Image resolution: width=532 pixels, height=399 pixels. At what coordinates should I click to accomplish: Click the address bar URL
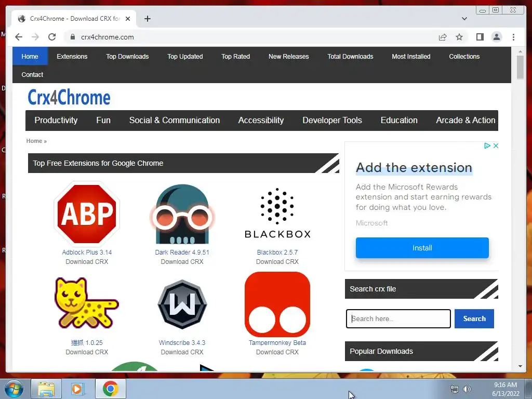pos(107,37)
